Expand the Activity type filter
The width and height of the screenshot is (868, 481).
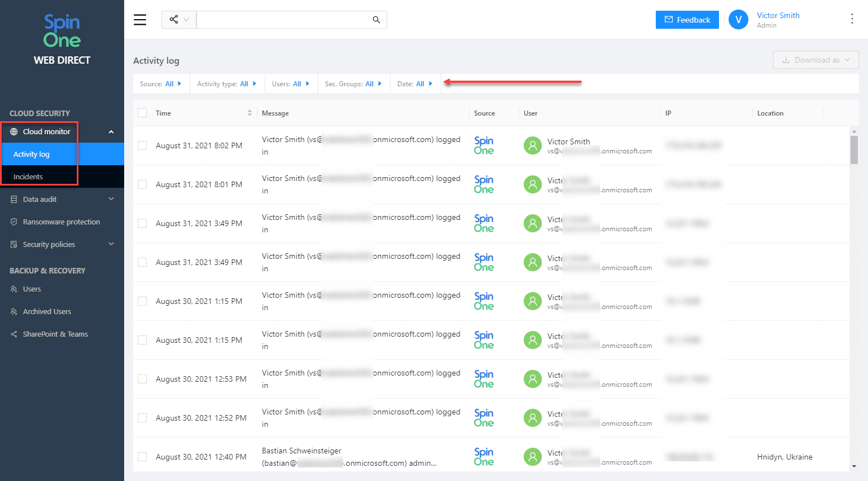tap(226, 84)
